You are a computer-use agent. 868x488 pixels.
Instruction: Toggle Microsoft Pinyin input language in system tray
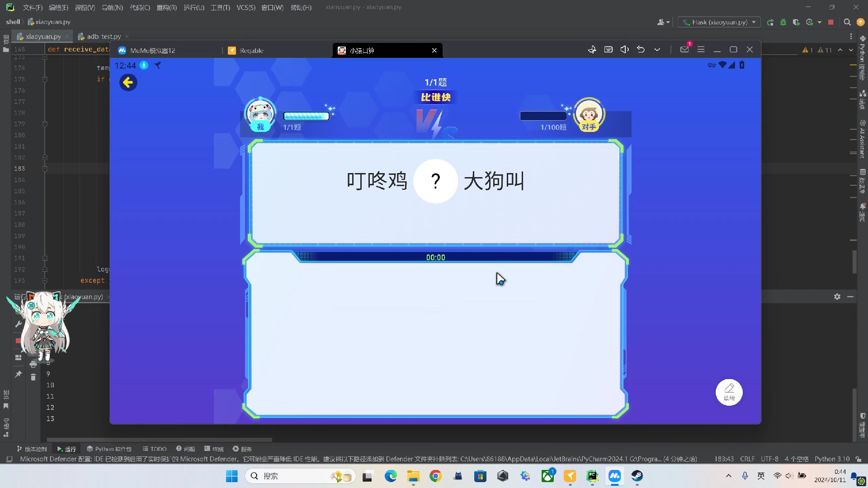pyautogui.click(x=761, y=476)
